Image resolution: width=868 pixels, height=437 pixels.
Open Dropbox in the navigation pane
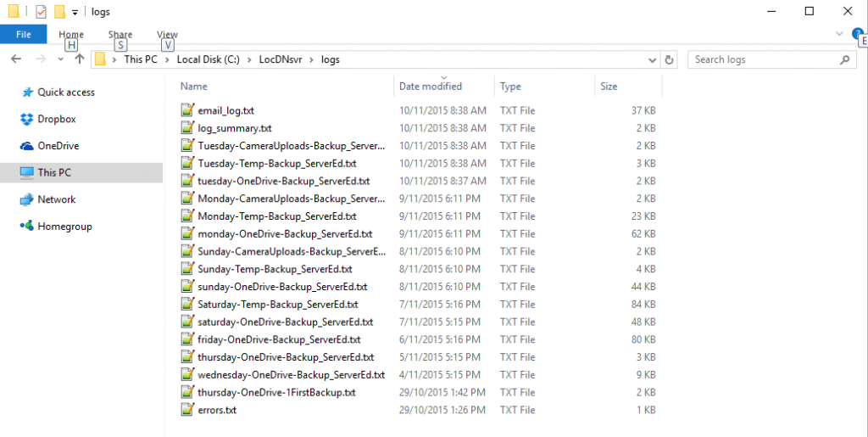pos(56,119)
